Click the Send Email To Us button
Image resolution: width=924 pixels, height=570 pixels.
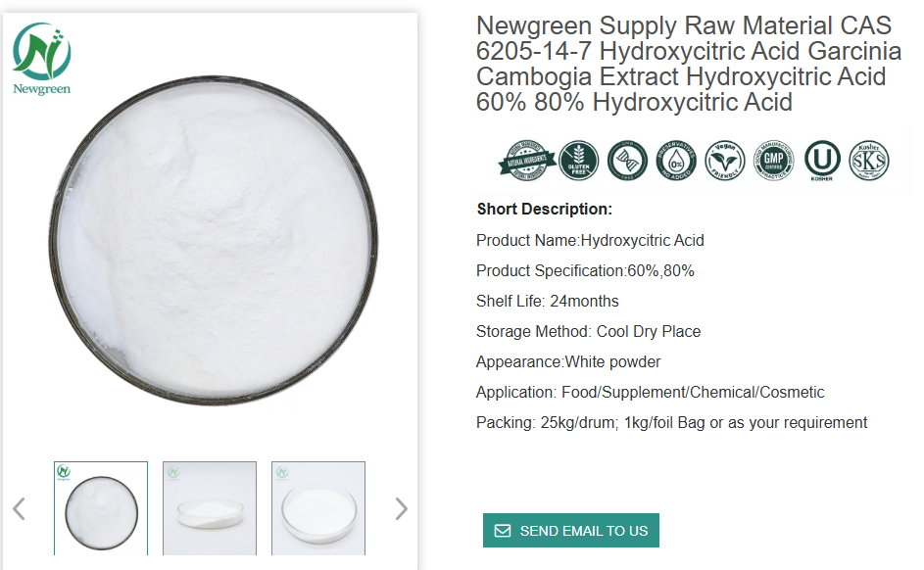571,531
